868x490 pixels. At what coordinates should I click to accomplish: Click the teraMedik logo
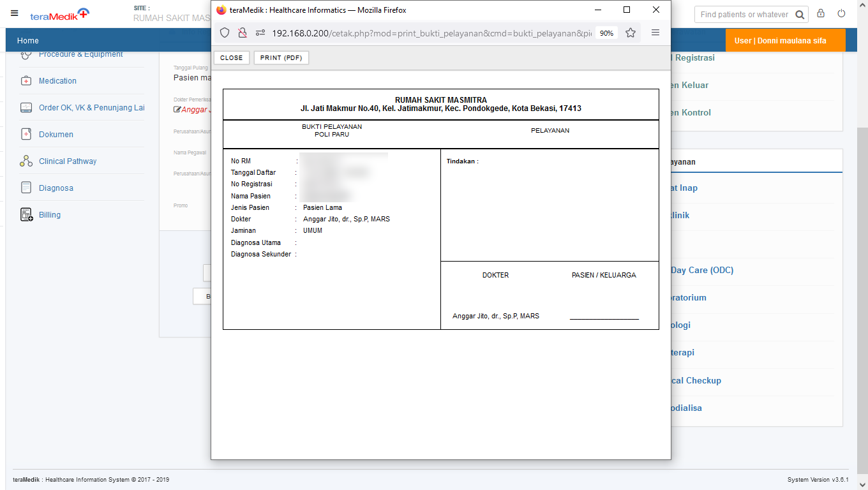[60, 14]
